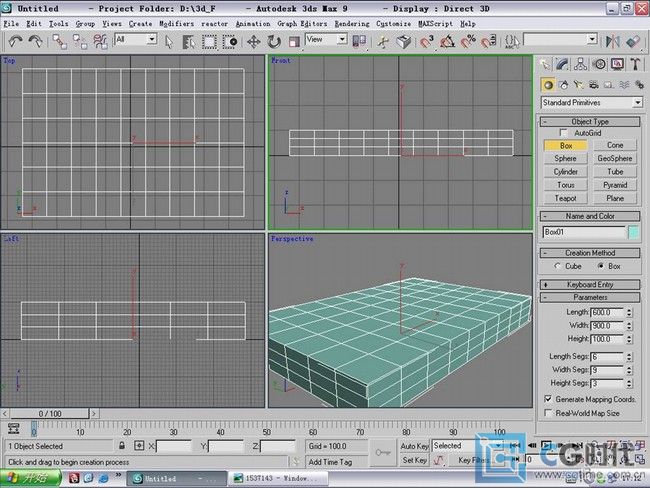Click the Rectangular Selection Region icon

click(x=209, y=42)
